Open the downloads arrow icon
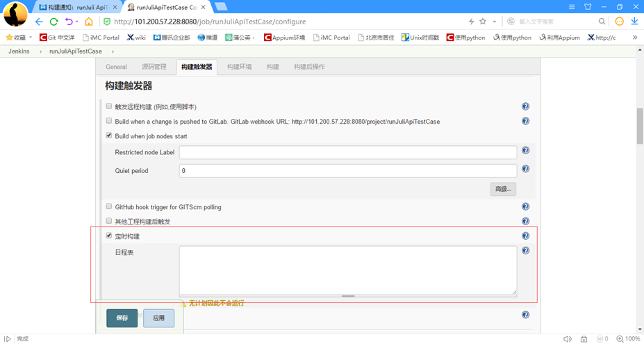644x344 pixels. [x=634, y=22]
